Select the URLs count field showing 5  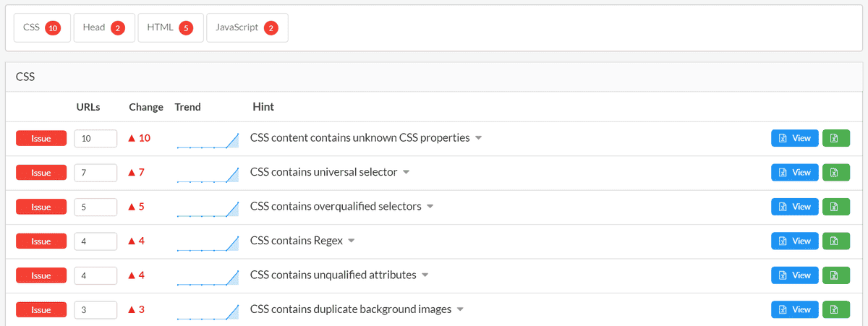tap(95, 207)
